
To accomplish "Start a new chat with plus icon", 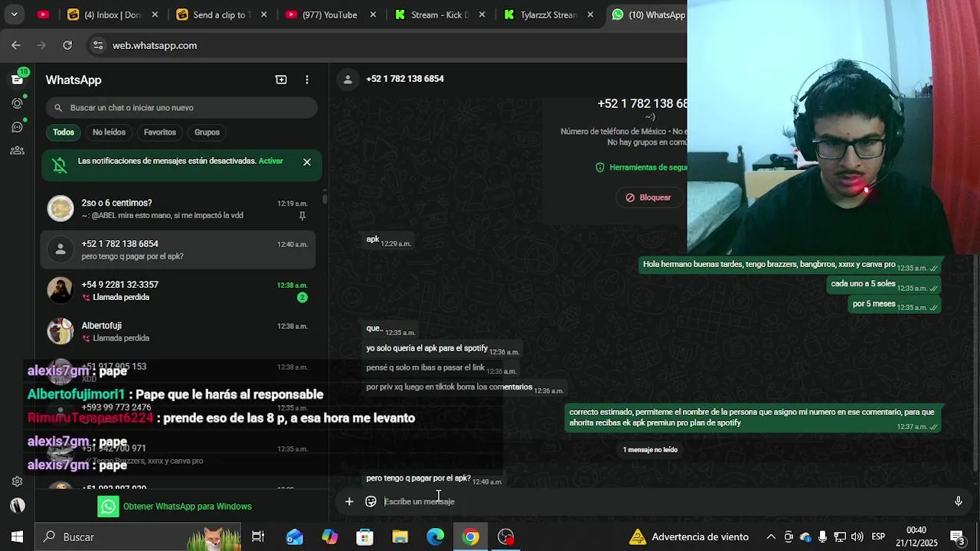I will point(281,80).
